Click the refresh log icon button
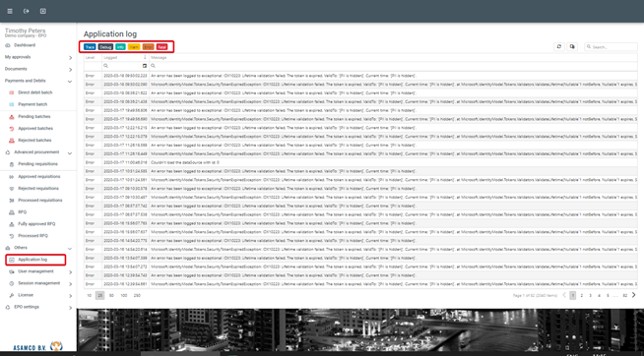Screen dimensions: 644x356 (x=558, y=47)
